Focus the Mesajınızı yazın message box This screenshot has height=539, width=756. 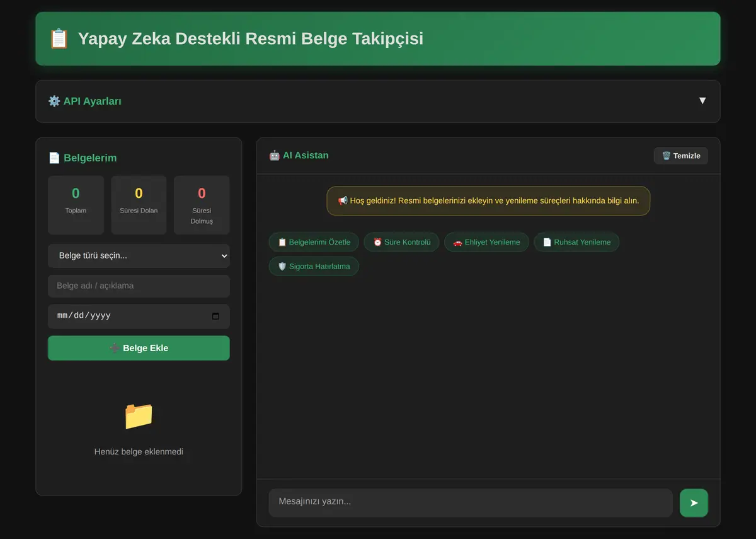(471, 502)
